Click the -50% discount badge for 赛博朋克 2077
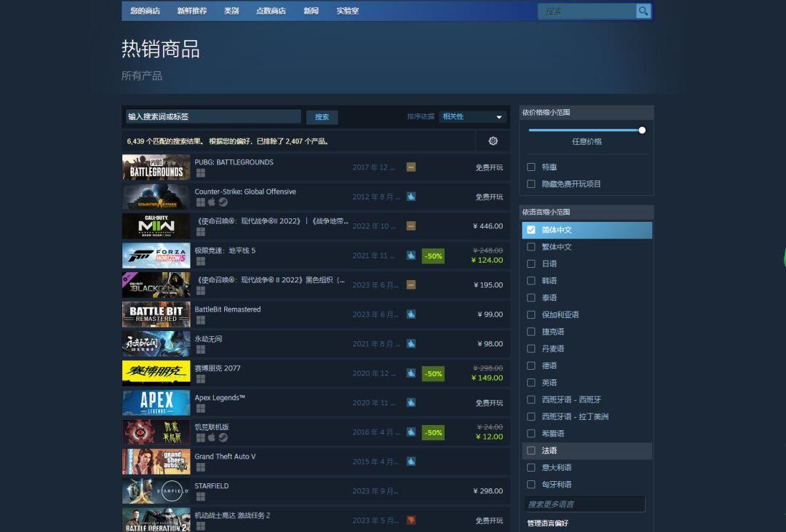The image size is (786, 532). (x=433, y=373)
